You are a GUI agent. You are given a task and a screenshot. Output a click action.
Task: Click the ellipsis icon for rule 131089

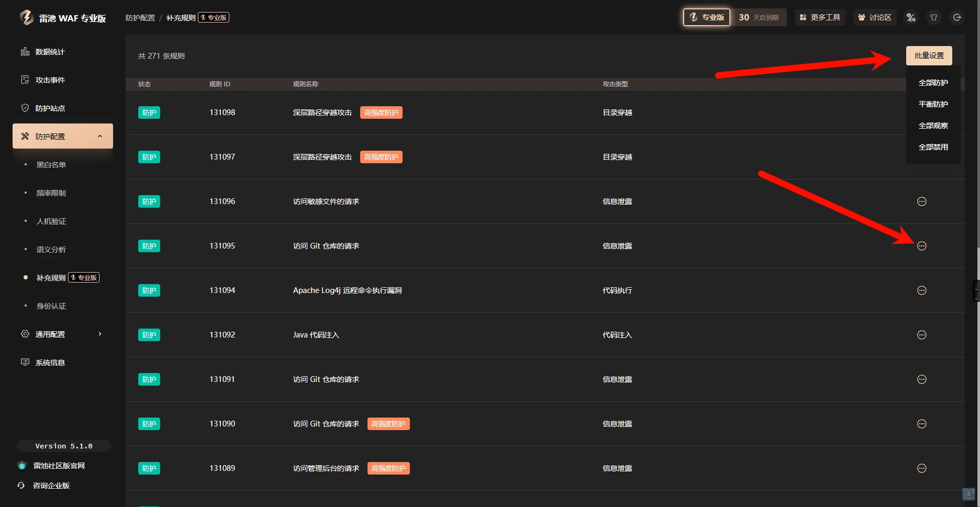(922, 468)
